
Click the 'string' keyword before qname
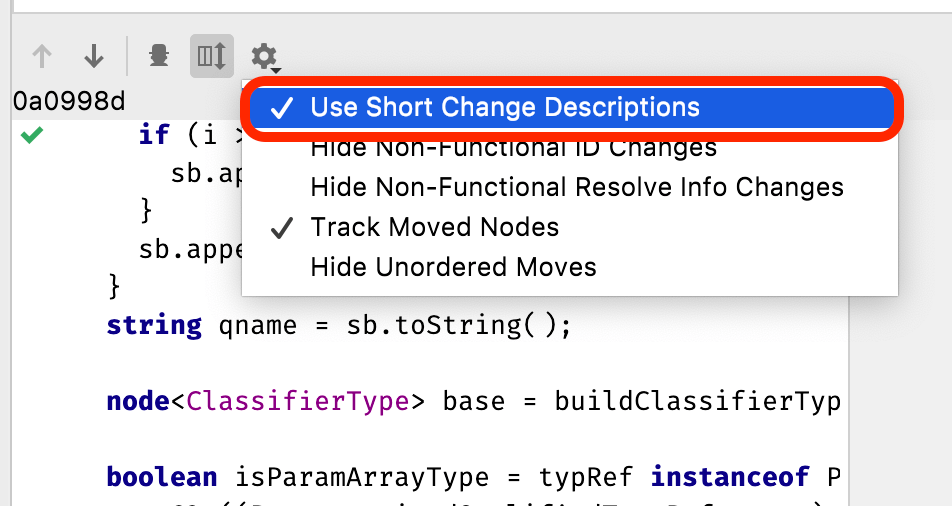coord(154,325)
